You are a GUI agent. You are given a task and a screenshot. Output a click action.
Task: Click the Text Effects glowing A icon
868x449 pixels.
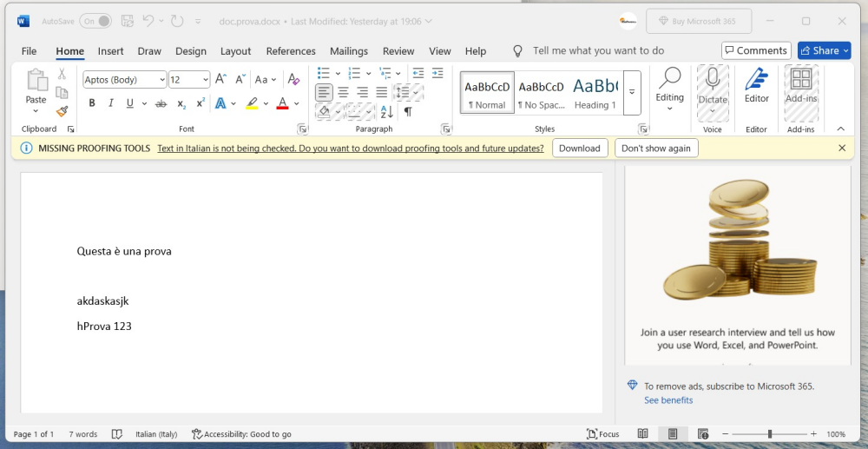pyautogui.click(x=220, y=103)
